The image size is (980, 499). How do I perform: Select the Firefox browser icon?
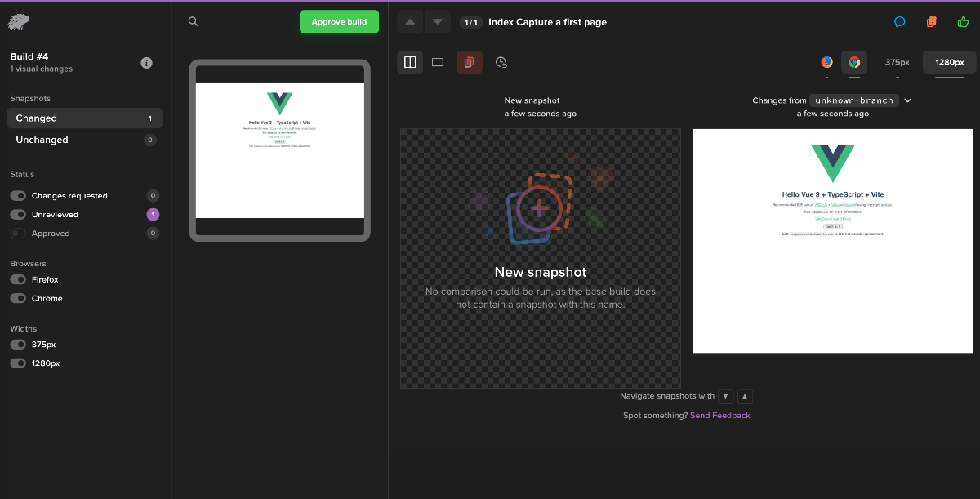point(826,62)
